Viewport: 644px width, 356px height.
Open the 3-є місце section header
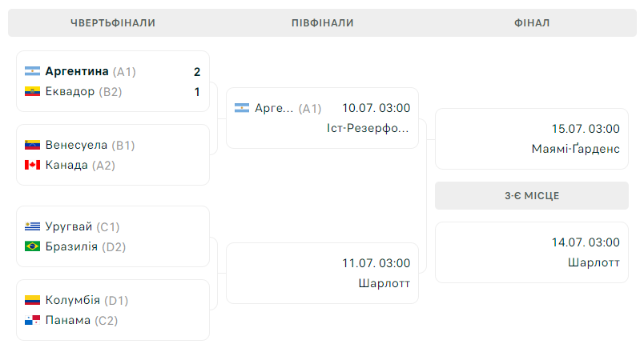[532, 196]
